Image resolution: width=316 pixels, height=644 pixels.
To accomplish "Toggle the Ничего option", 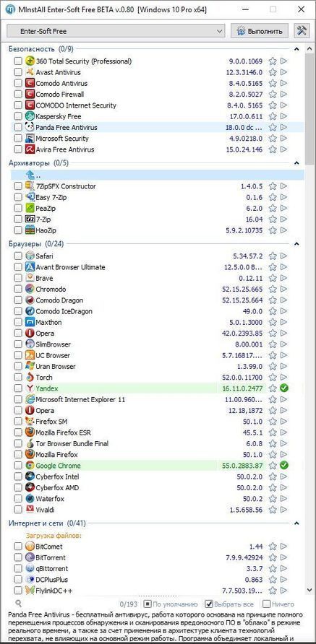I will pos(278,604).
